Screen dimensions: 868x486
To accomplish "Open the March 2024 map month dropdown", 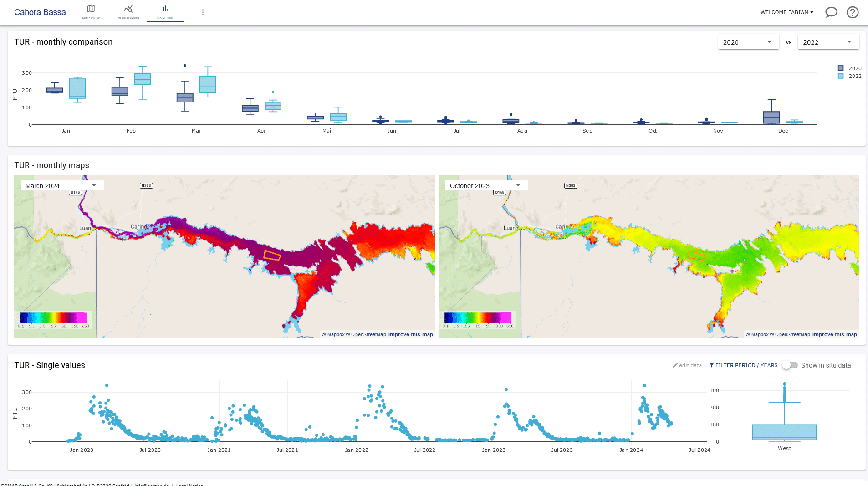I will click(62, 185).
